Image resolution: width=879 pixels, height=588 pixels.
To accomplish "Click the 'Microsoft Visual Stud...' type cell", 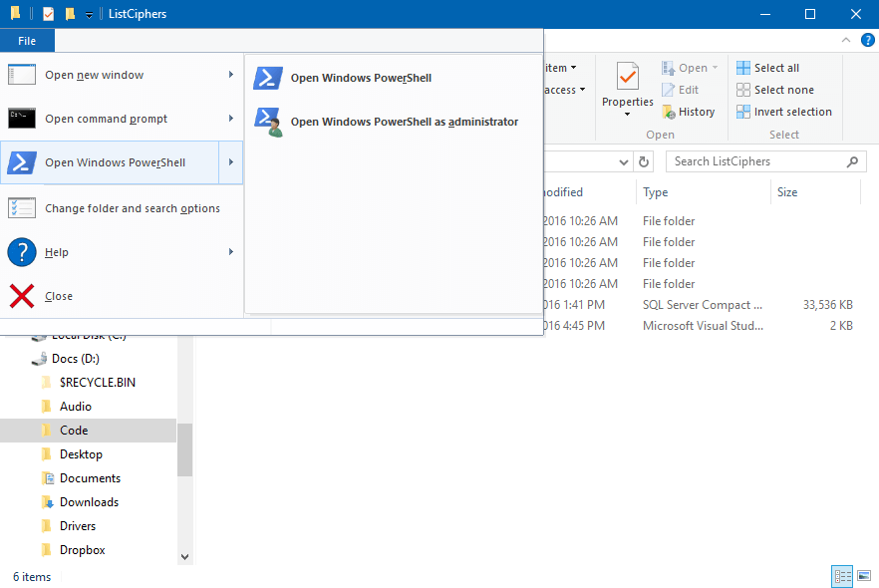I will (703, 326).
